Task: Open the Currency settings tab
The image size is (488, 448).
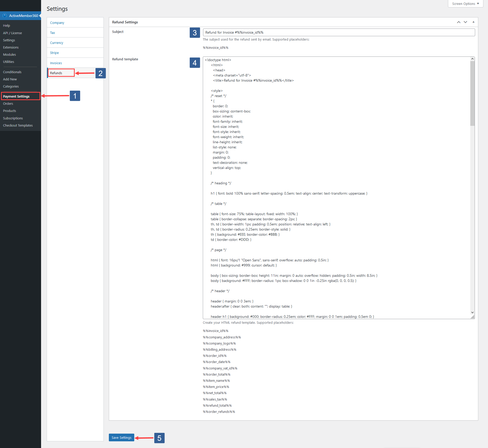Action: click(56, 43)
